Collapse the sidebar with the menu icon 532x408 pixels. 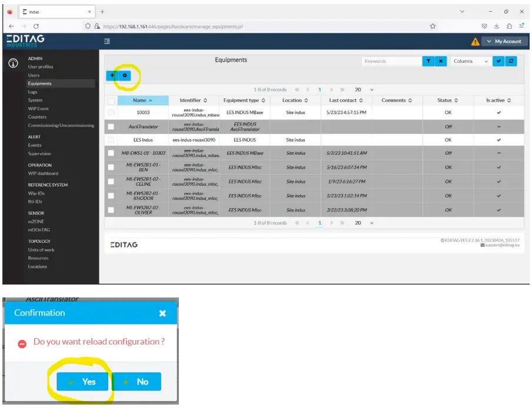pos(107,42)
